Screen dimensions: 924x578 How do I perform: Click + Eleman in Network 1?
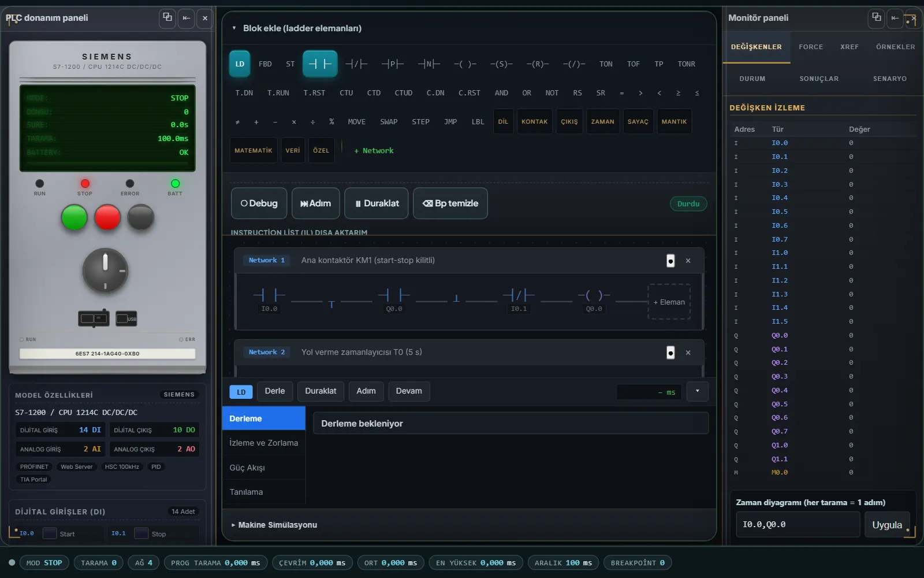[x=669, y=302]
